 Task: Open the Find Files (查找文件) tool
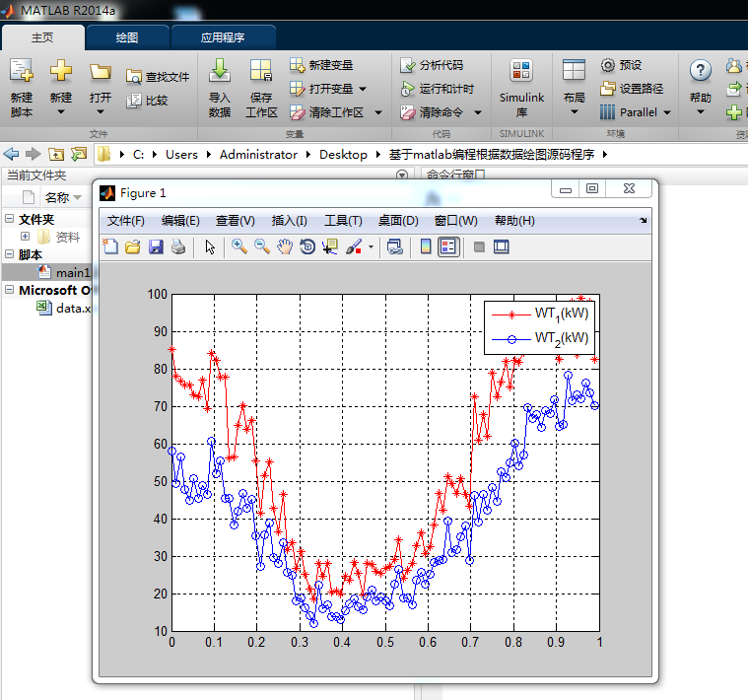point(158,77)
